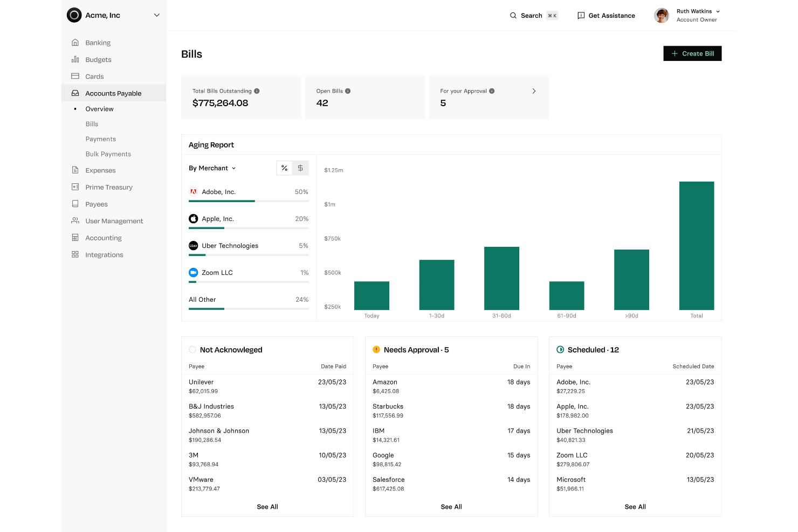Open Cards from the sidebar icon
The width and height of the screenshot is (798, 532).
[75, 76]
